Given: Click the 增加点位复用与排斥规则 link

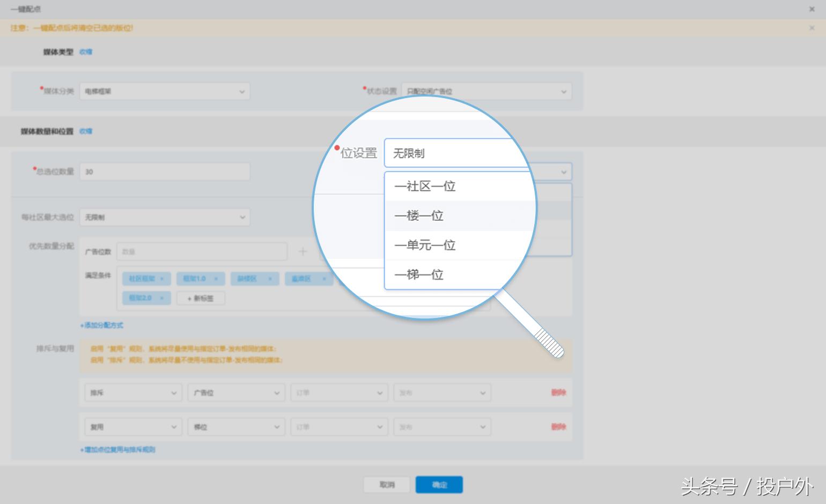Looking at the screenshot, I should [x=118, y=450].
